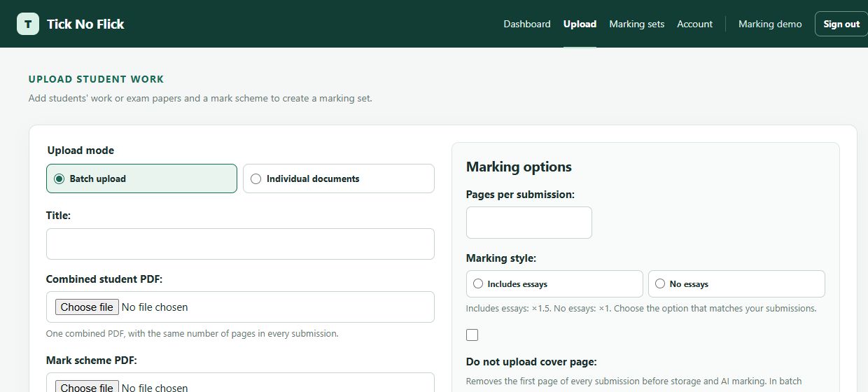Click the 'One combined PDF' hint text

click(192, 333)
